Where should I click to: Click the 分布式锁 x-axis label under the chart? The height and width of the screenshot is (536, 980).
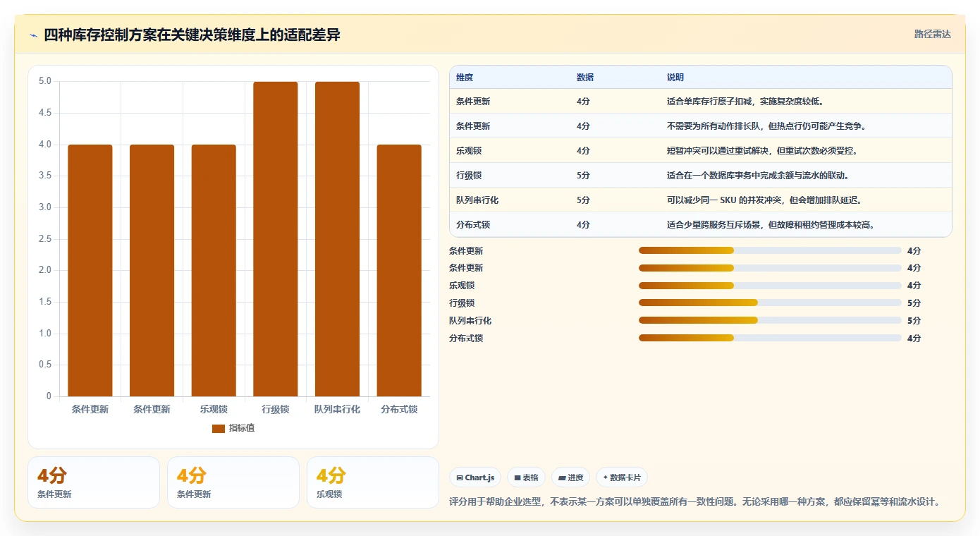(399, 409)
